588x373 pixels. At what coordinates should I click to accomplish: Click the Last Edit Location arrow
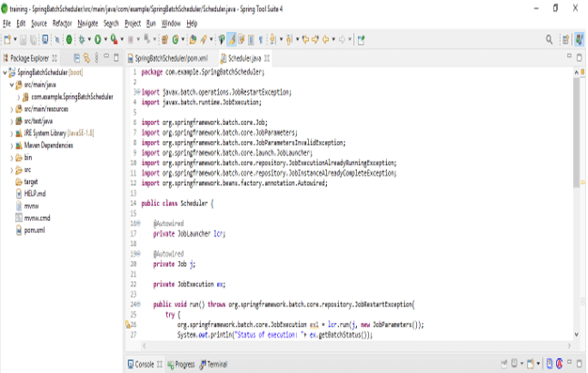pos(305,39)
